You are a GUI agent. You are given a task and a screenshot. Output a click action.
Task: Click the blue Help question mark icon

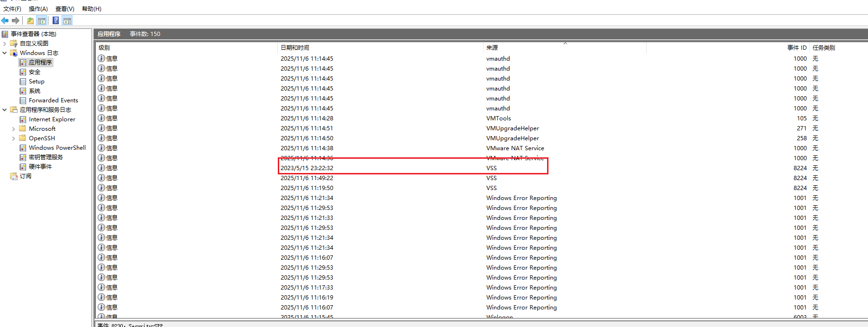click(55, 20)
